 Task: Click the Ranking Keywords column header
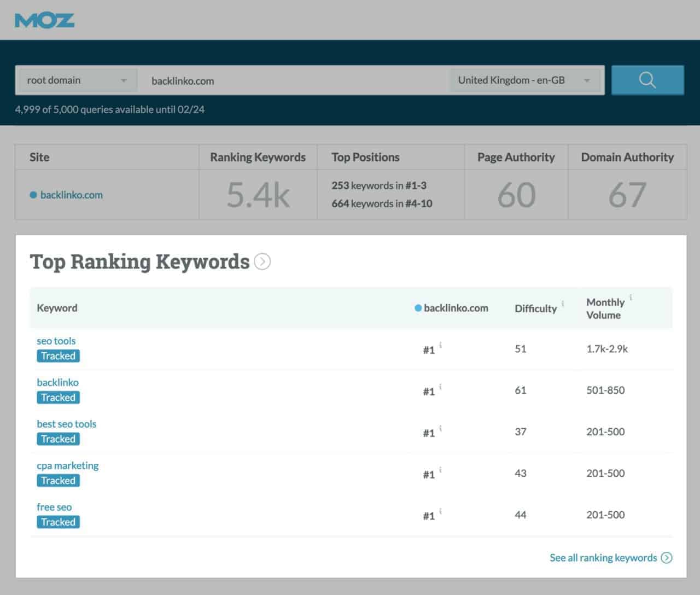pyautogui.click(x=258, y=157)
